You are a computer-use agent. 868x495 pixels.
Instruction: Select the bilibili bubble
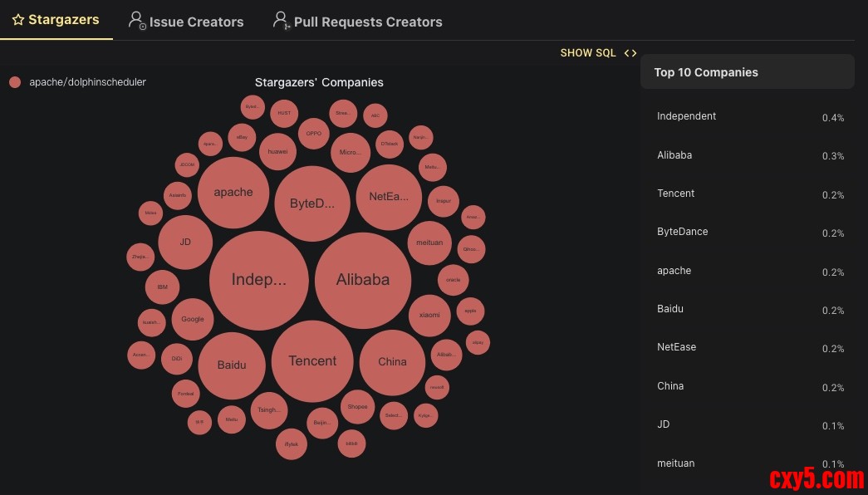click(x=351, y=444)
